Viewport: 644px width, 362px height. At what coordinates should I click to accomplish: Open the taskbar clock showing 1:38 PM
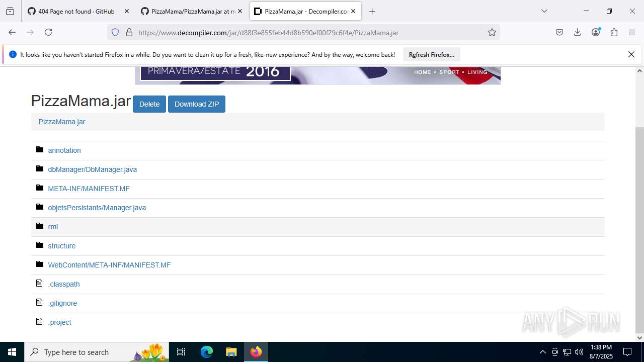click(601, 352)
